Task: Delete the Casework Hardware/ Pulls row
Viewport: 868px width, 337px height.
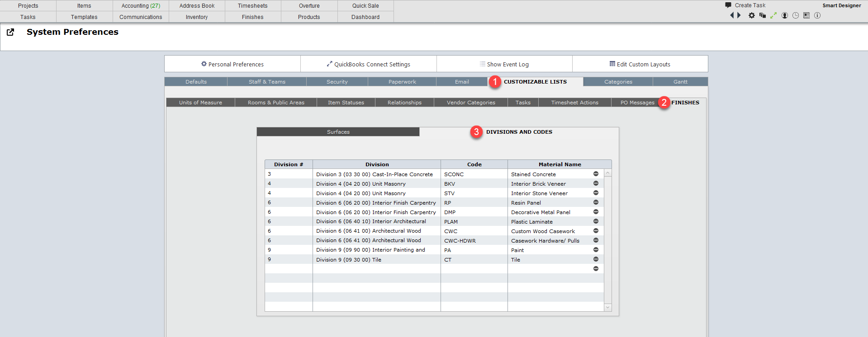Action: click(x=596, y=240)
